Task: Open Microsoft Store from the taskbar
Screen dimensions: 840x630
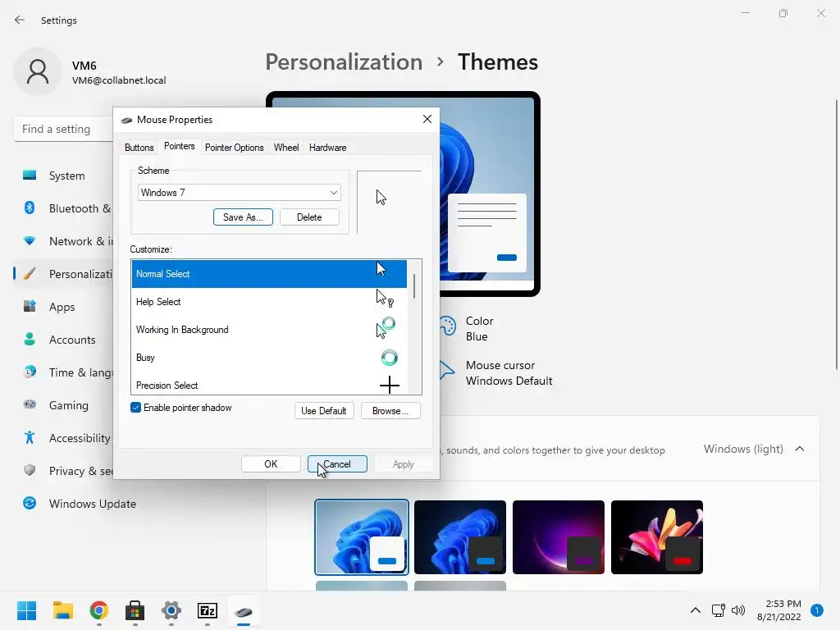Action: coord(135,610)
